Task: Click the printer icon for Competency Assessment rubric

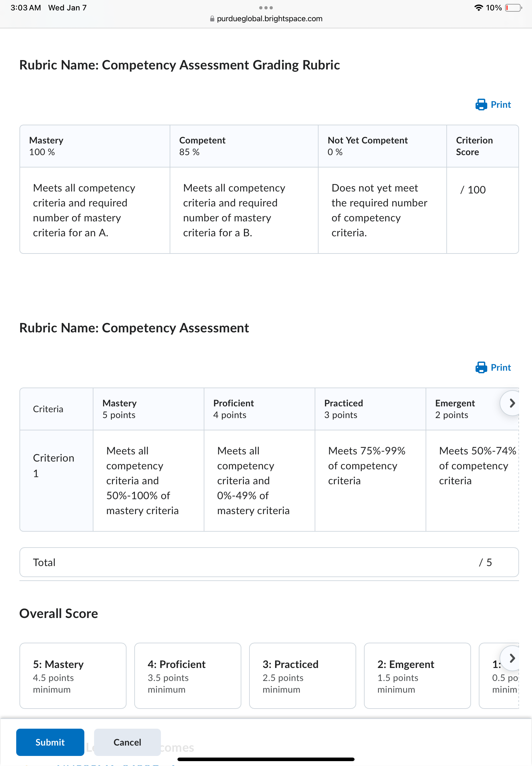Action: pyautogui.click(x=481, y=367)
